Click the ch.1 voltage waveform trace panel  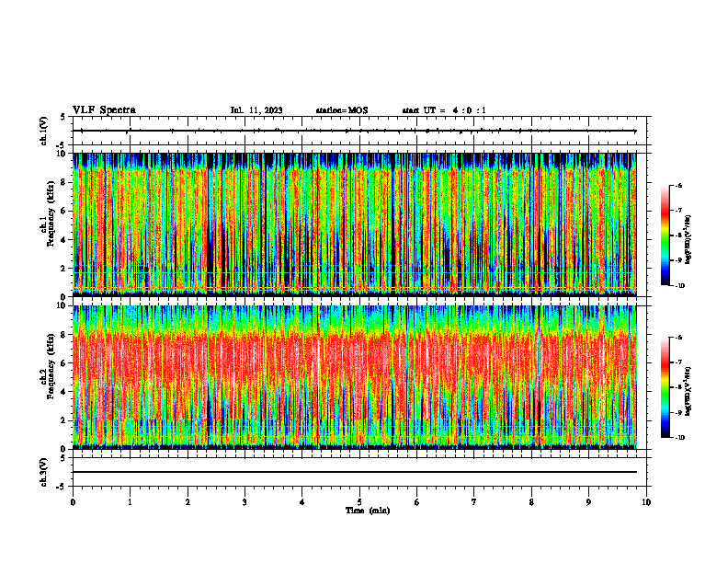coord(359,131)
